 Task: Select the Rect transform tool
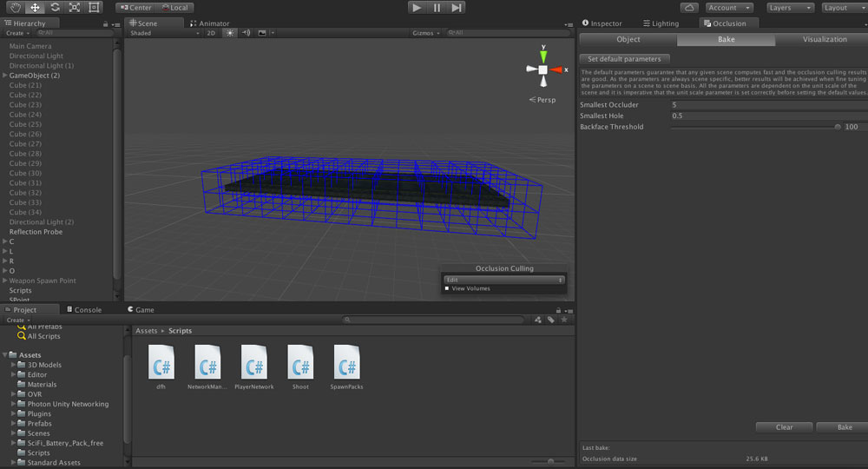click(95, 7)
